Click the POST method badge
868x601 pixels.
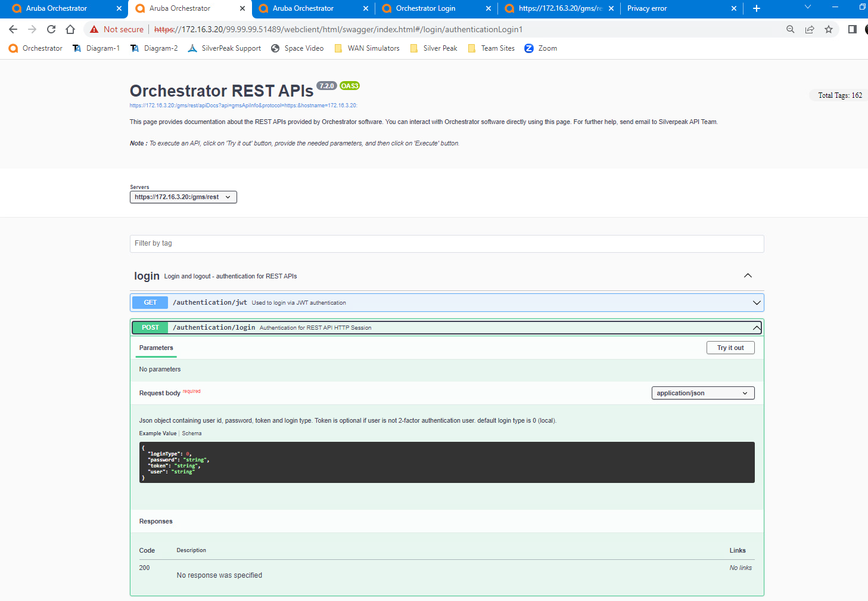[150, 328]
